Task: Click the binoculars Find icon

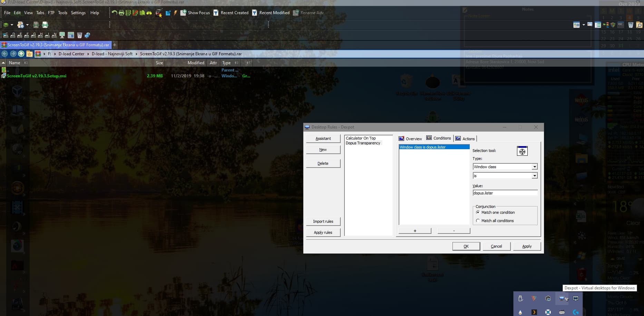Action: click(149, 13)
